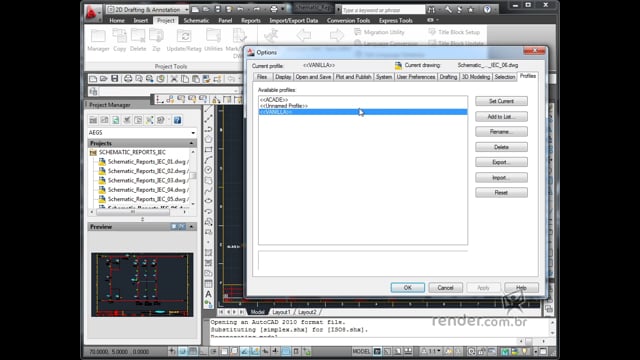Click the Publish/refresh green icon in Project Manager
640x360 pixels.
[116, 120]
